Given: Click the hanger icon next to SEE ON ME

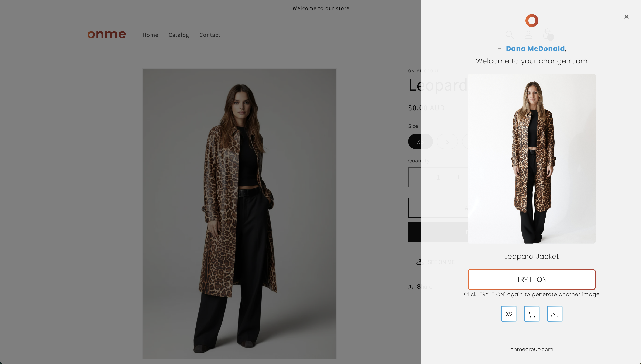Looking at the screenshot, I should point(419,262).
